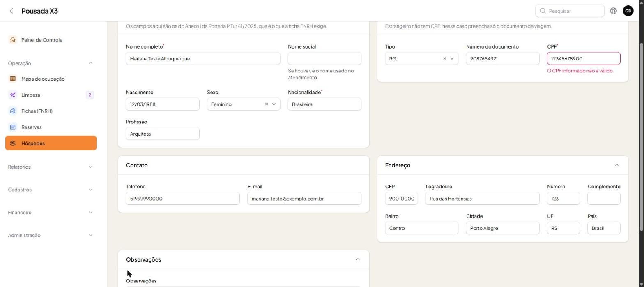Edit the Profissão field
The height and width of the screenshot is (287, 644).
click(163, 134)
